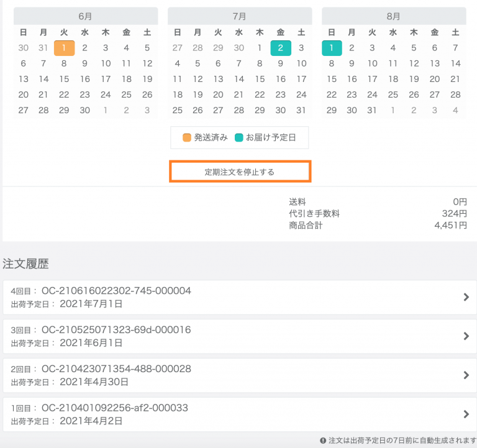Expand the 1回目 order chevron arrow
477x448 pixels.
[x=466, y=414]
